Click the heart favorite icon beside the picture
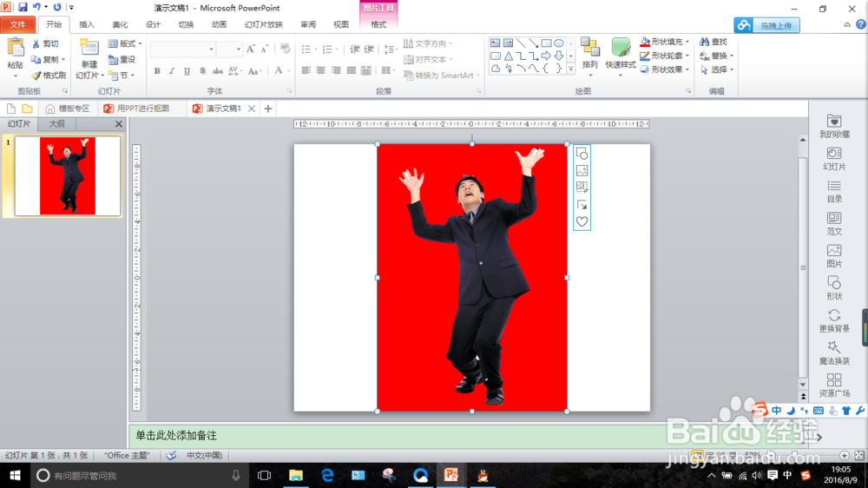The image size is (868, 488). click(x=582, y=221)
